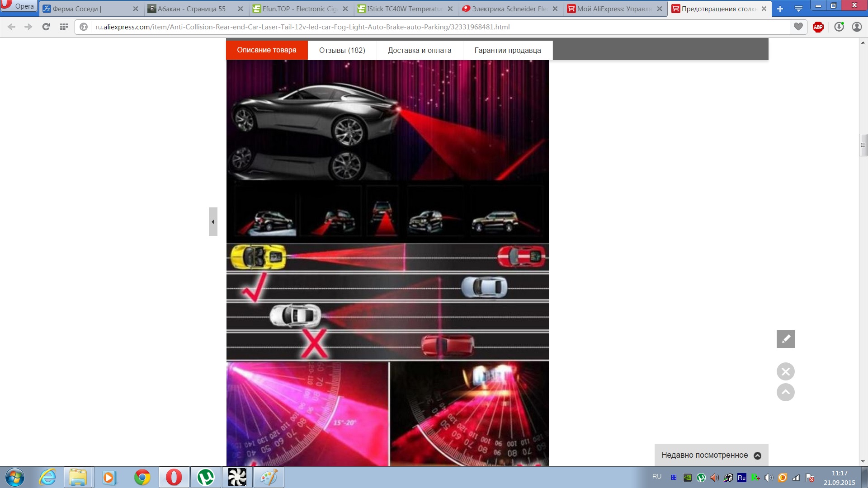Open a new tab with plus button
The width and height of the screenshot is (868, 488).
coord(780,9)
